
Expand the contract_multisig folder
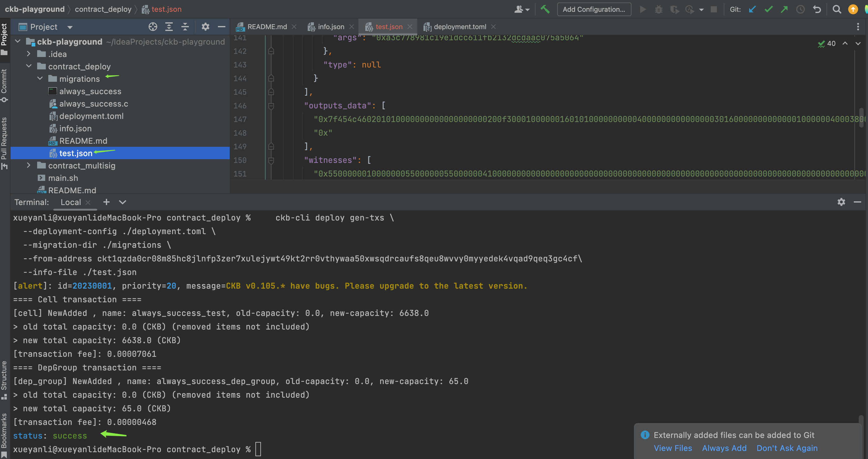[x=29, y=165]
